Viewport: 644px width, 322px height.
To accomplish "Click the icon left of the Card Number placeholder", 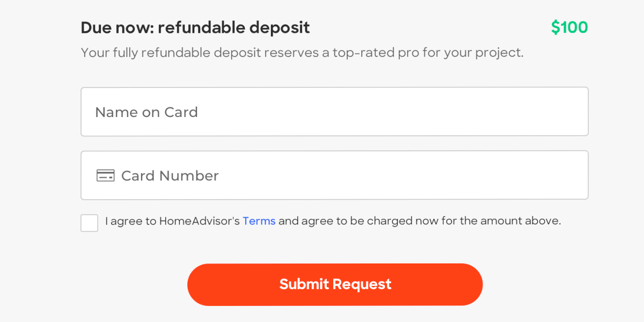I will pyautogui.click(x=106, y=175).
